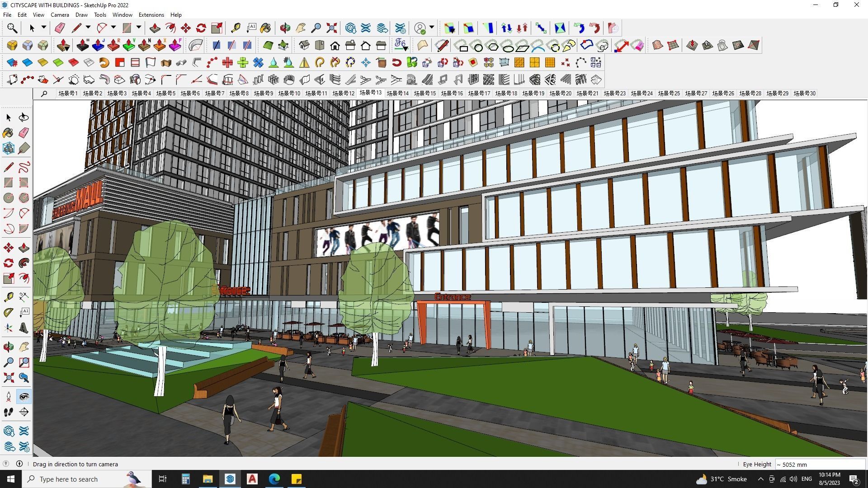Open Microsoft Edge from the taskbar
868x488 pixels.
point(274,479)
